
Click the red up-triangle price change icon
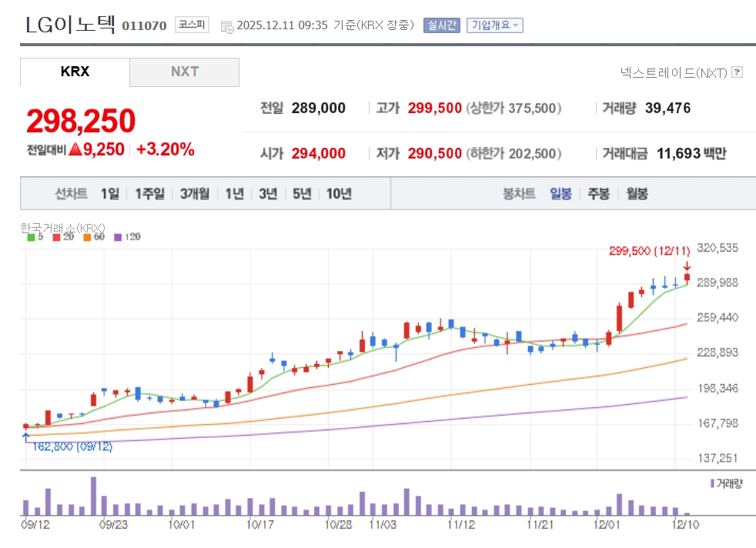75,149
